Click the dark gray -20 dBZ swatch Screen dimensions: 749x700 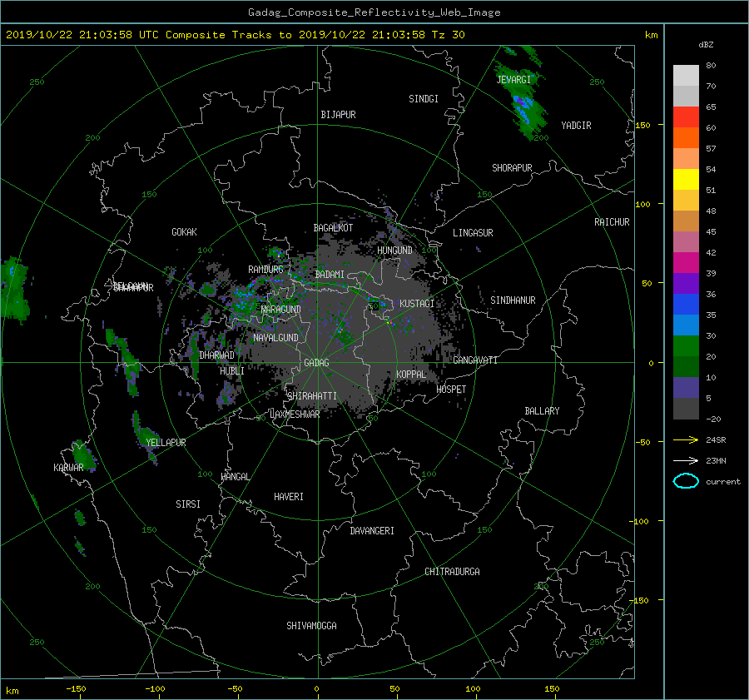tap(686, 409)
